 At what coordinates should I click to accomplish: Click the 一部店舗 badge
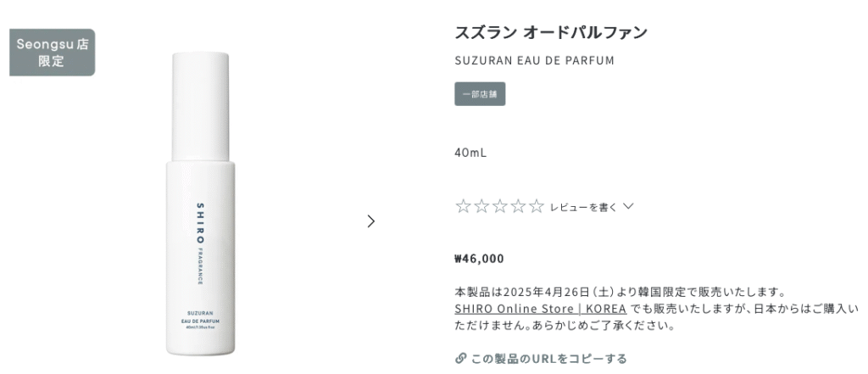[480, 94]
